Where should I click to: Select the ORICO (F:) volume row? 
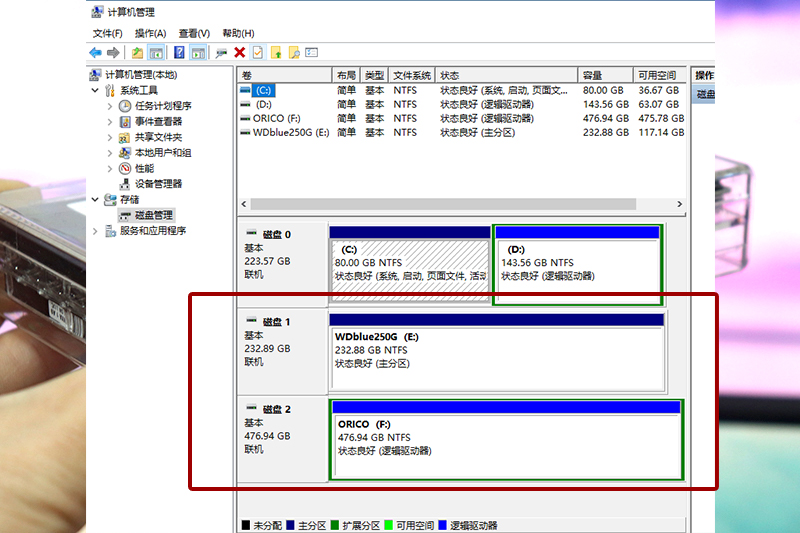[462, 118]
